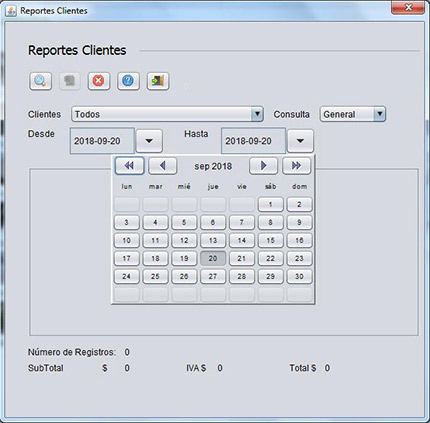Pick day 1 in the September calendar
Viewport: 430px width, 423px height.
[270, 204]
